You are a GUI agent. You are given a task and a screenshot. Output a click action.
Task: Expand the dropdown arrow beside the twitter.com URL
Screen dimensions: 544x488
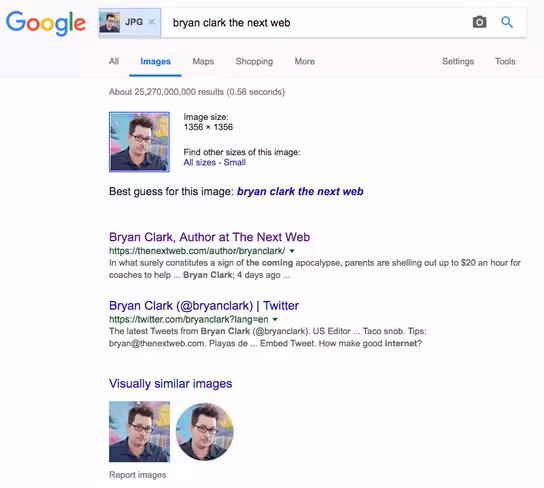click(275, 319)
